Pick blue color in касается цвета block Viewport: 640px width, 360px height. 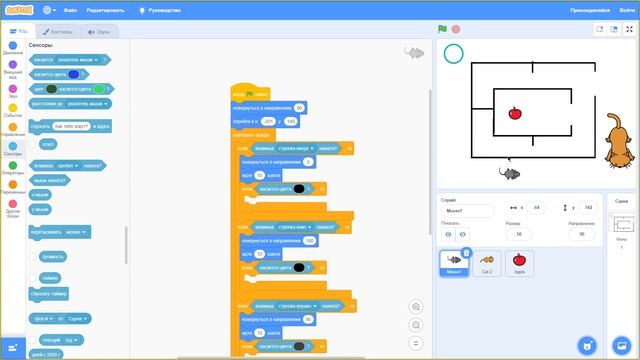pos(74,74)
